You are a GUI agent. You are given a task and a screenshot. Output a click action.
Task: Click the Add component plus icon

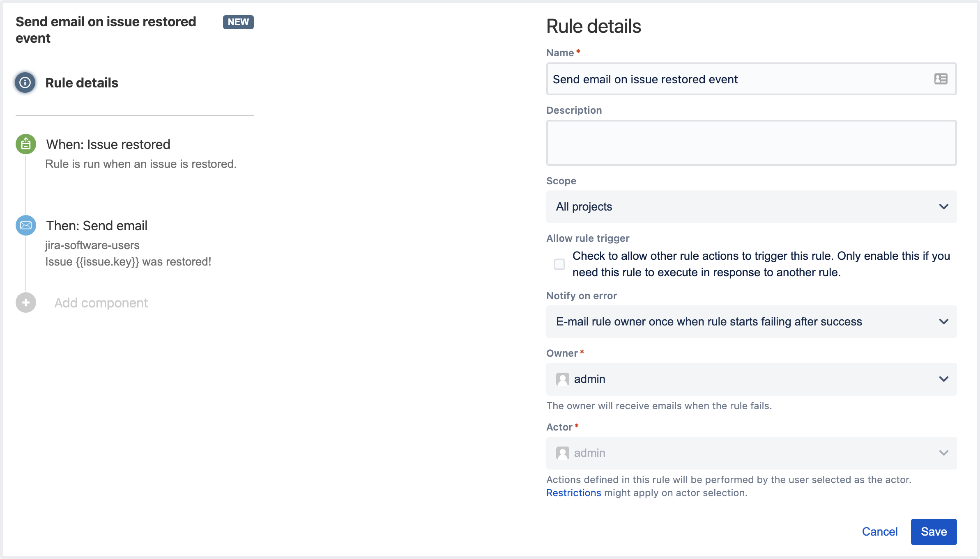click(25, 302)
